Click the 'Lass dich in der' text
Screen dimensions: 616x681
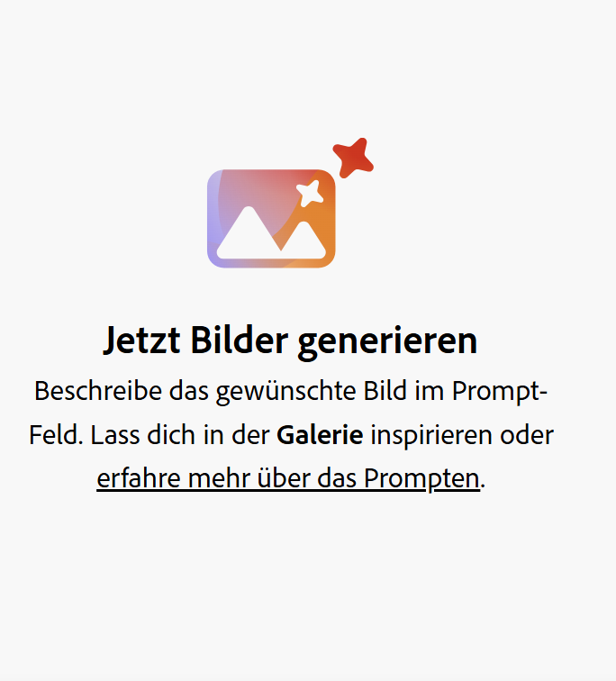click(x=180, y=435)
